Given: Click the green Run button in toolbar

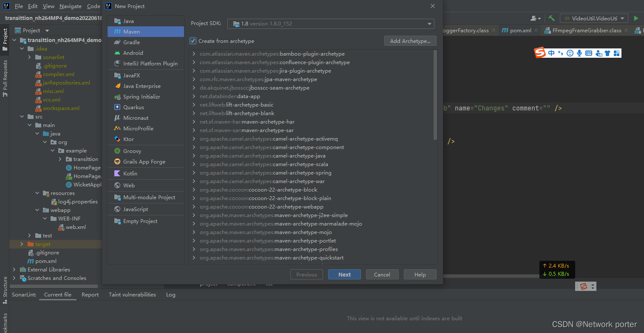Looking at the screenshot, I should (x=636, y=18).
